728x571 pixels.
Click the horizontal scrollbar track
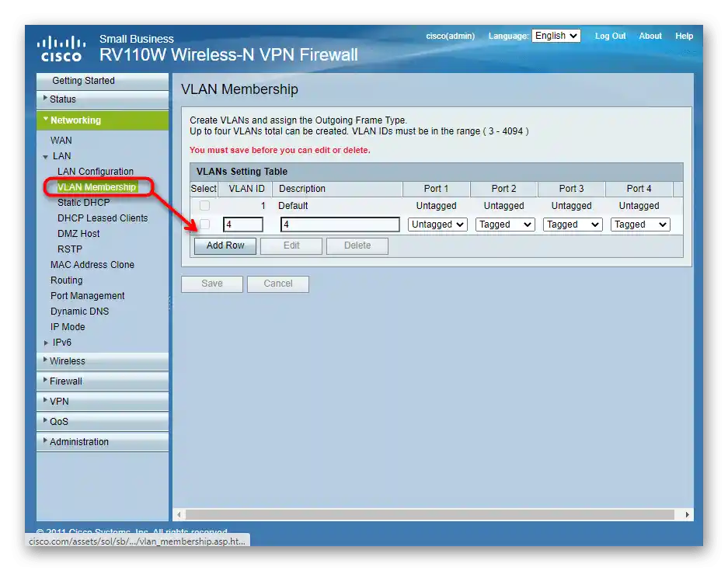click(x=430, y=514)
